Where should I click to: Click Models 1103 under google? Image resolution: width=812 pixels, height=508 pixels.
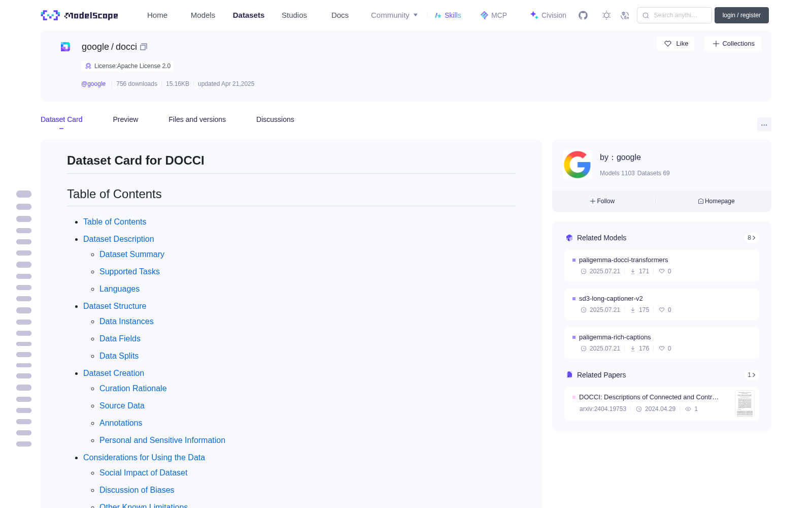tap(617, 173)
